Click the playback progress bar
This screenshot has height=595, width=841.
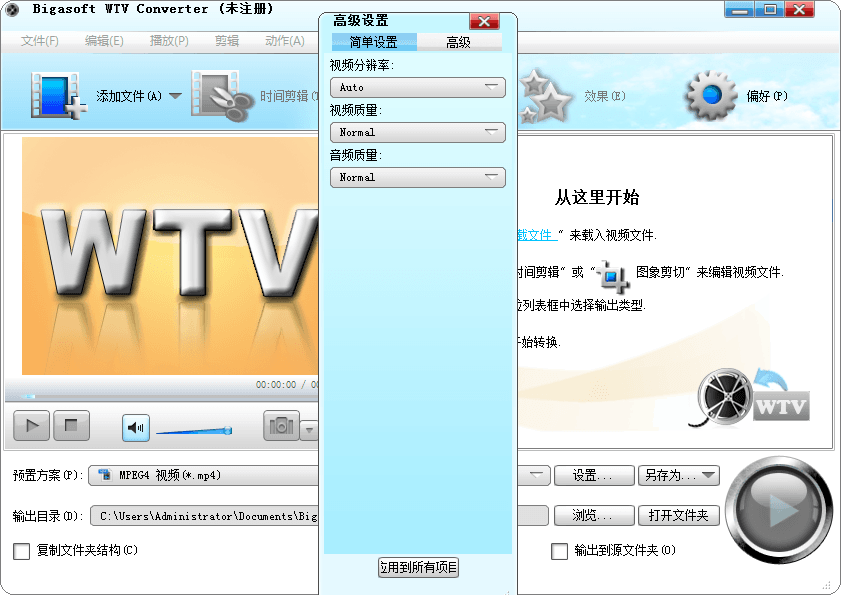coord(162,396)
